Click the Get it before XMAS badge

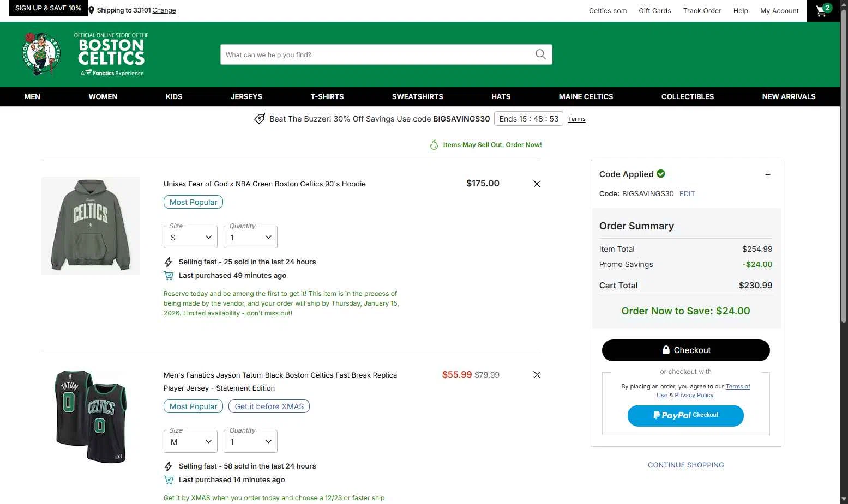pos(269,406)
